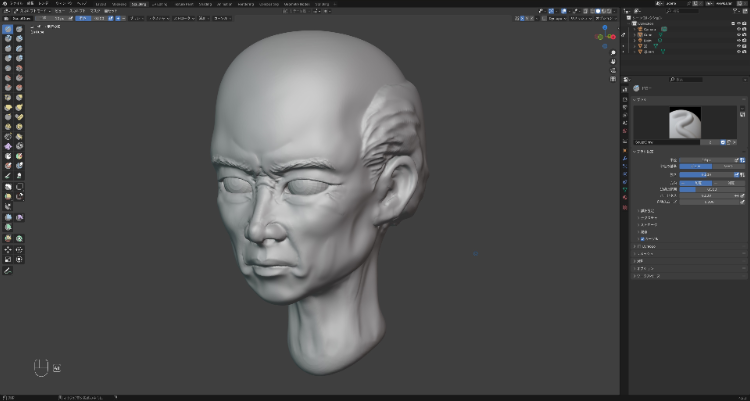This screenshot has width=750, height=401.
Task: Open the Layout workspace tab
Action: coord(101,4)
